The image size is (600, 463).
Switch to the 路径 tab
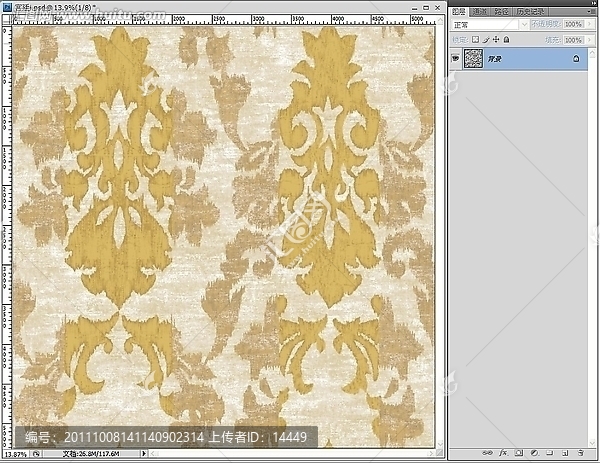tap(501, 11)
